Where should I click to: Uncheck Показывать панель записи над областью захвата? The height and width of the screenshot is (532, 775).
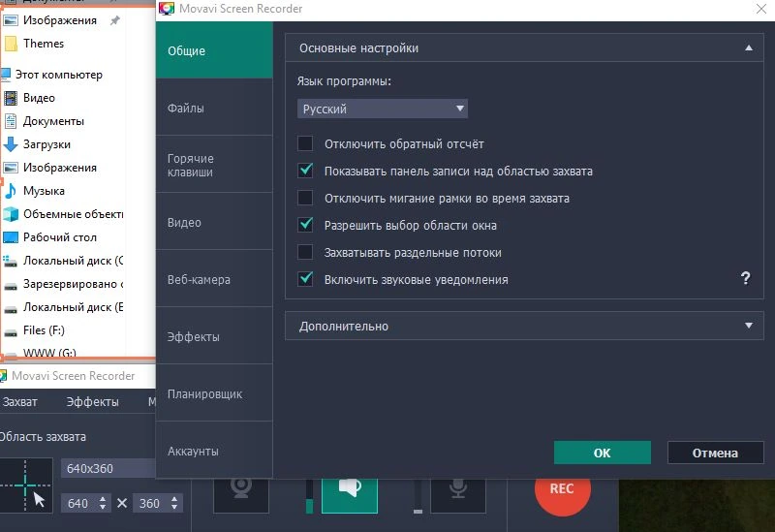(x=305, y=172)
